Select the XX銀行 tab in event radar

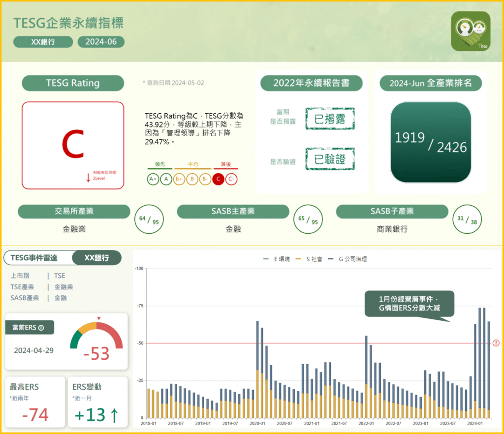pos(96,258)
